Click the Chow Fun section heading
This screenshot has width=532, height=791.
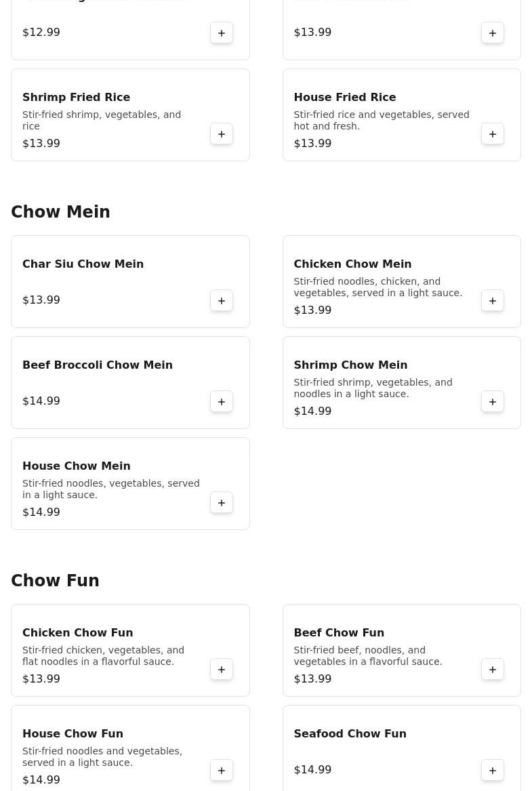55,581
